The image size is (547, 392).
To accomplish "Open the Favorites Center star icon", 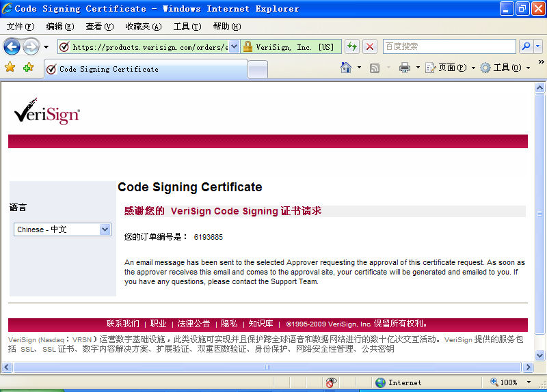I will click(10, 68).
